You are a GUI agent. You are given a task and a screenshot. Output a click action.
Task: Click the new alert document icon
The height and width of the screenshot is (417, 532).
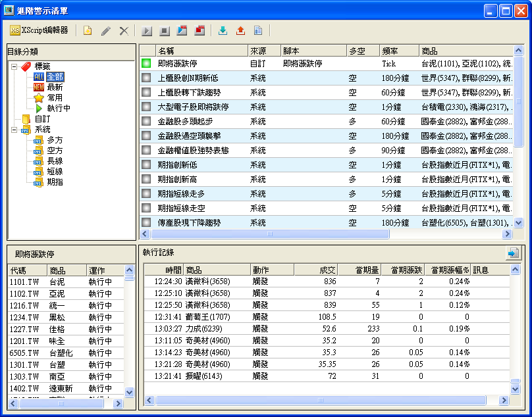coord(88,30)
